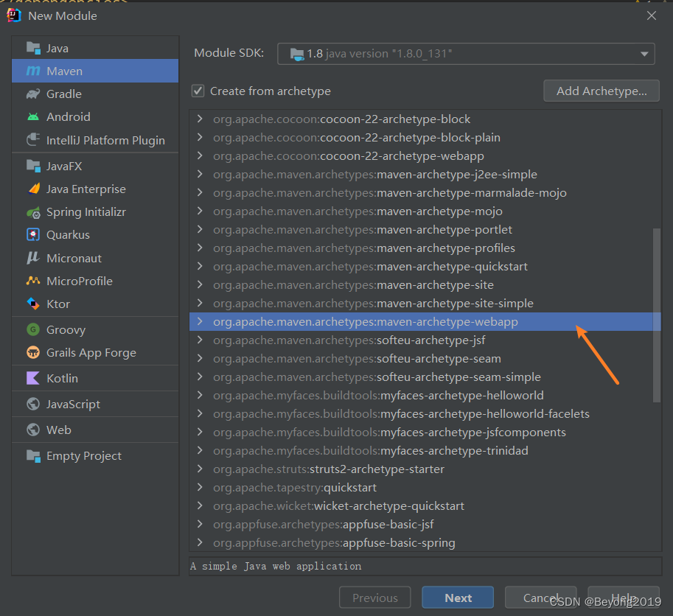This screenshot has height=616, width=673.
Task: Click the Kotlin K icon
Action: pyautogui.click(x=33, y=378)
